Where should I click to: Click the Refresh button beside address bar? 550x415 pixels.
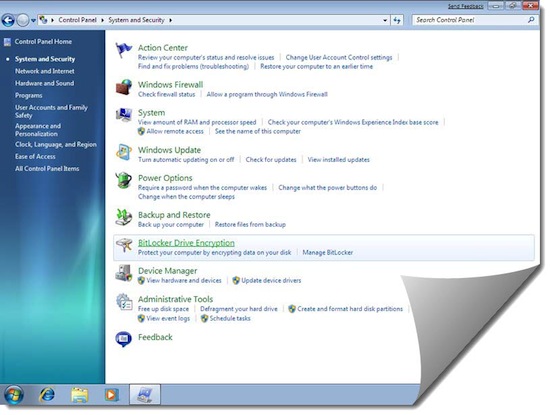click(x=397, y=20)
